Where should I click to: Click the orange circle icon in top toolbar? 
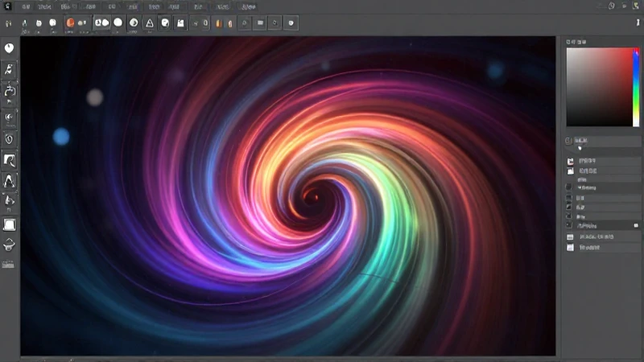(x=70, y=23)
